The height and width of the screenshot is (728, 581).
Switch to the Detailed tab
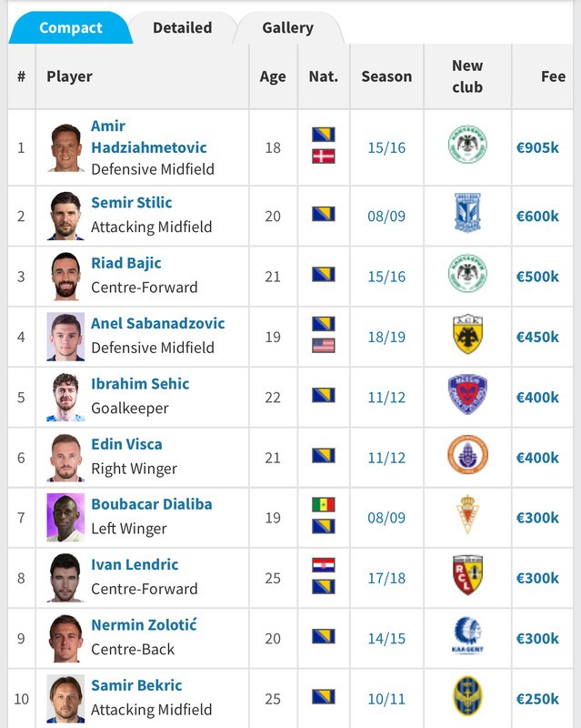(183, 28)
